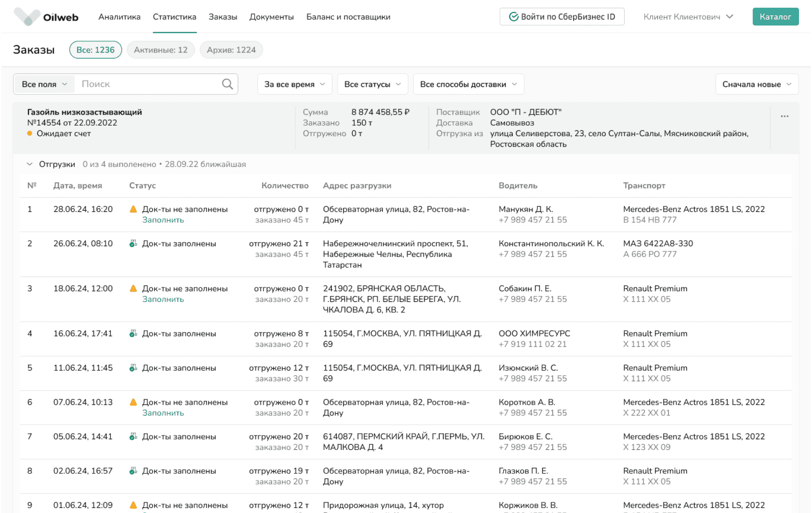Click order number №14554 от 22.09.2022

pos(72,123)
